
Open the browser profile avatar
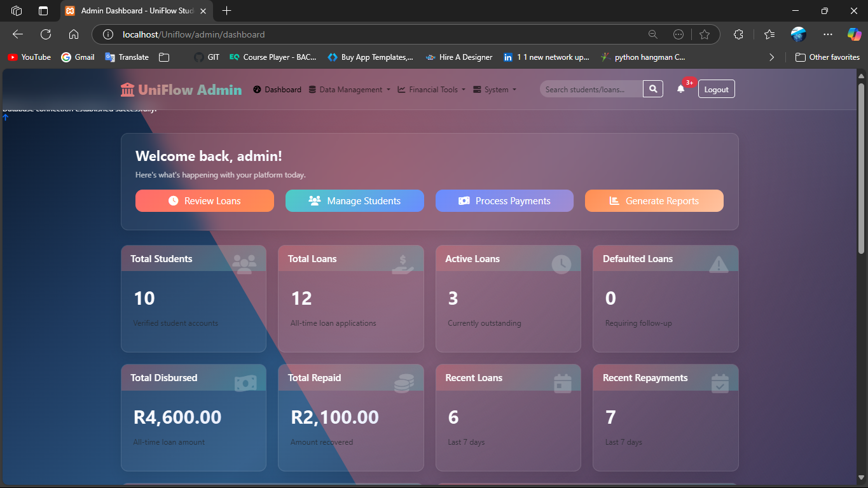tap(799, 34)
